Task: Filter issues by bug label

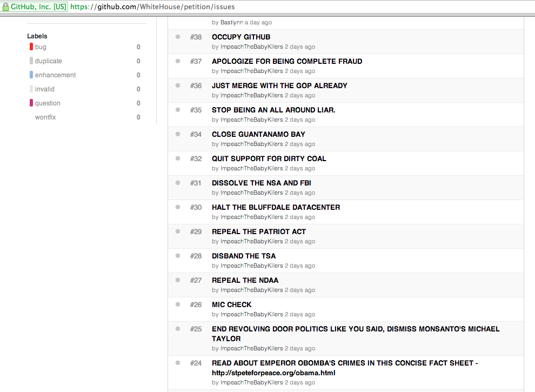Action: click(41, 47)
